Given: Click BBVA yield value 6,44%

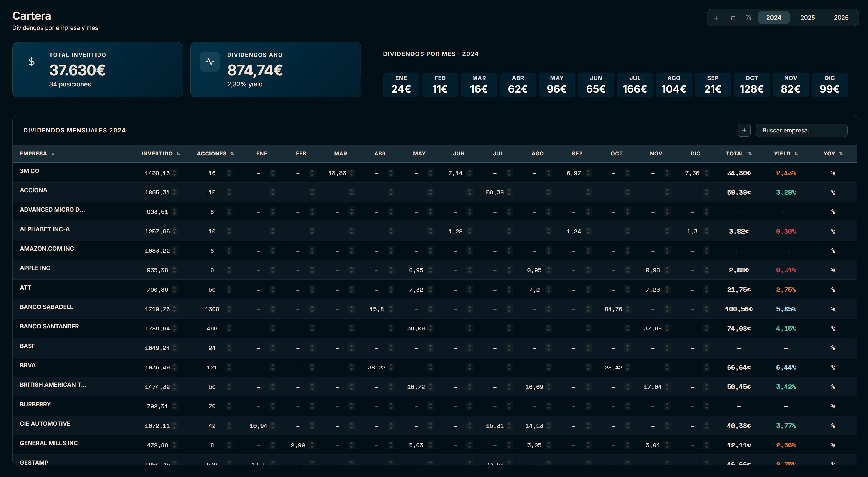Looking at the screenshot, I should click(x=786, y=367).
